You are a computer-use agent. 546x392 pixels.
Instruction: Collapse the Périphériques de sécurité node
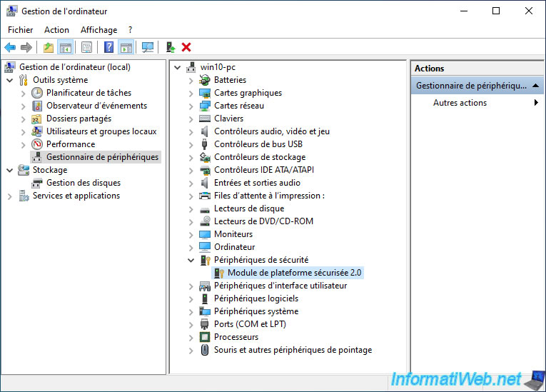click(x=191, y=260)
